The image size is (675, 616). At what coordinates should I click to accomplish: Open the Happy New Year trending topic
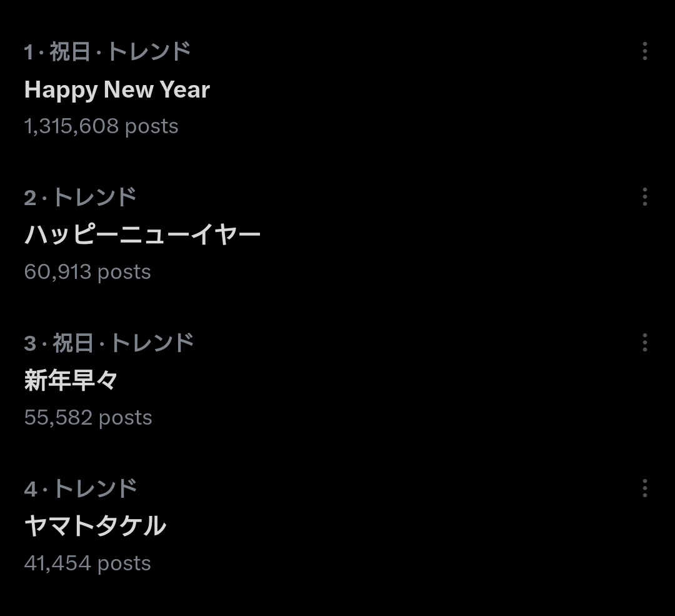(x=117, y=89)
